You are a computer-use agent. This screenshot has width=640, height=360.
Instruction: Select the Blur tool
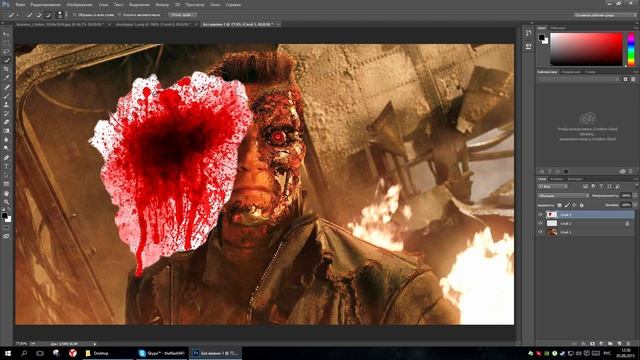coord(6,140)
